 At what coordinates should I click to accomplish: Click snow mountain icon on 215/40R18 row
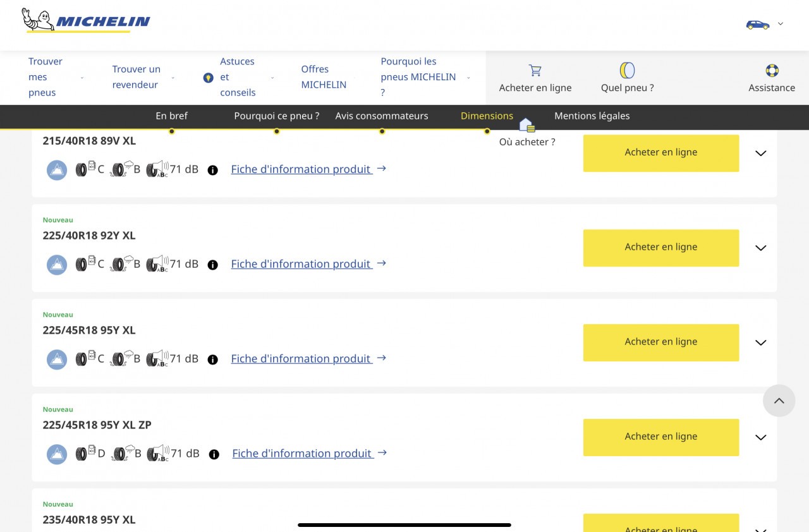[57, 170]
